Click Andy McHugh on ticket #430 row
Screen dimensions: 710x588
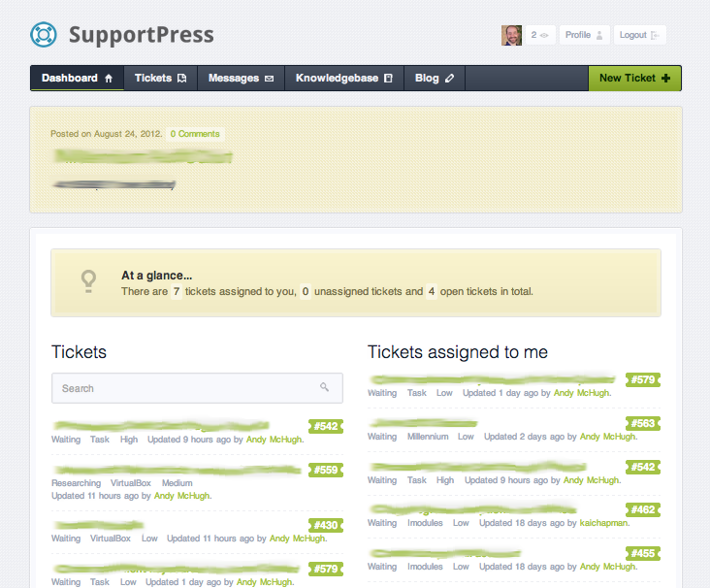(x=298, y=539)
